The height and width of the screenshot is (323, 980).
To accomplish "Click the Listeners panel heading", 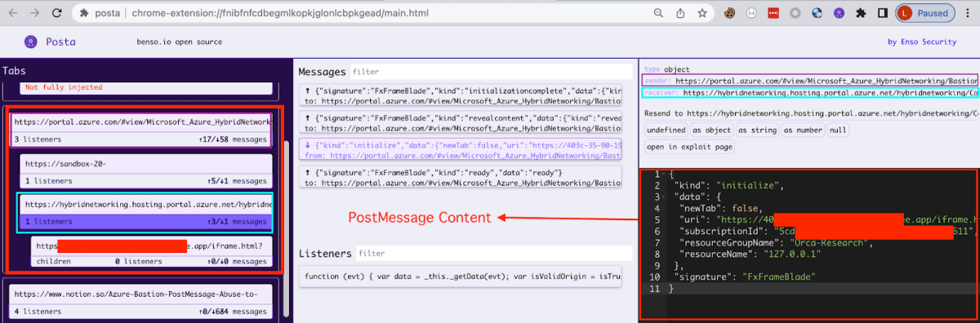I will point(326,254).
